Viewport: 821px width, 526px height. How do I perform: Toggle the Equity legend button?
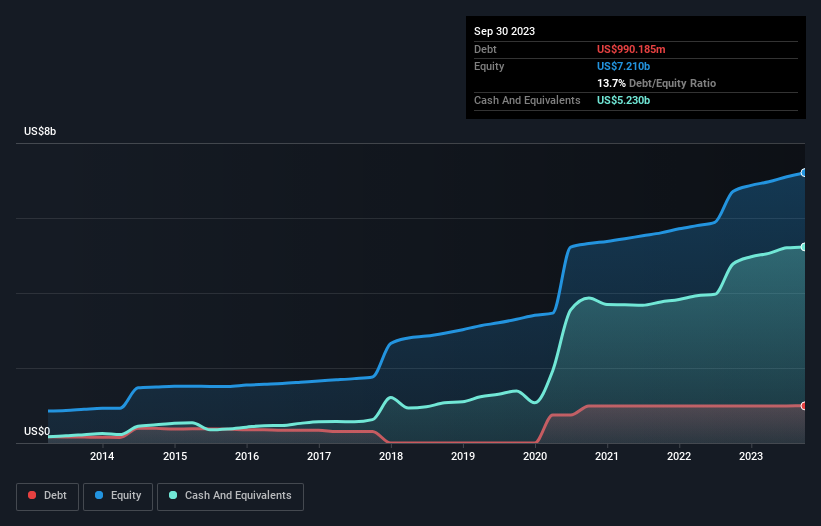coord(118,496)
